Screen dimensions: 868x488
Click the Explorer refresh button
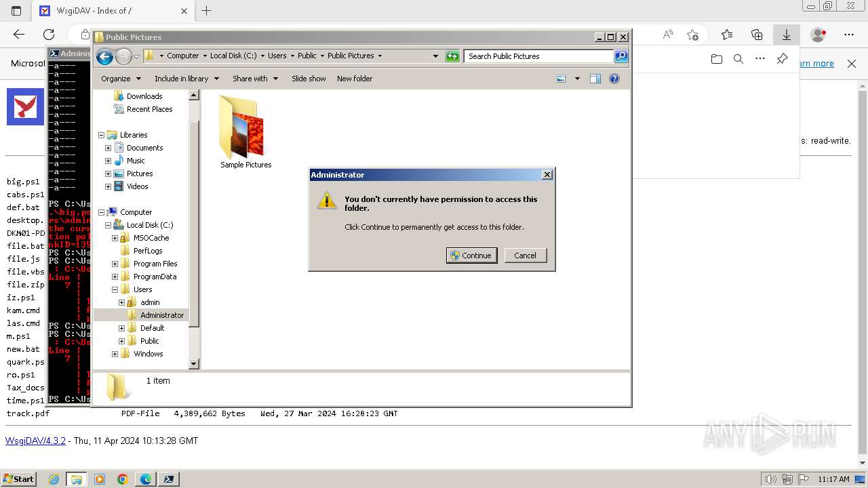pyautogui.click(x=452, y=56)
